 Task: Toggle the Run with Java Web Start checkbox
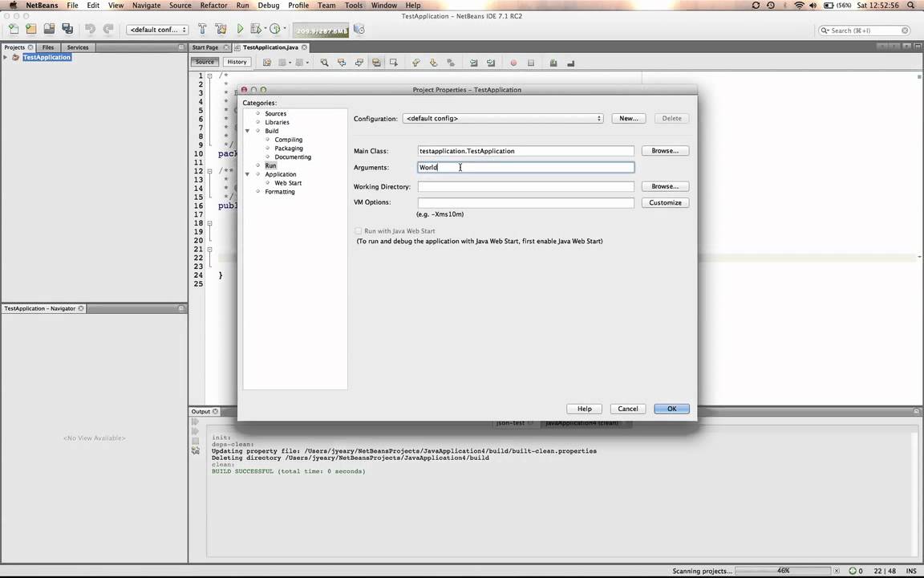[x=359, y=231]
